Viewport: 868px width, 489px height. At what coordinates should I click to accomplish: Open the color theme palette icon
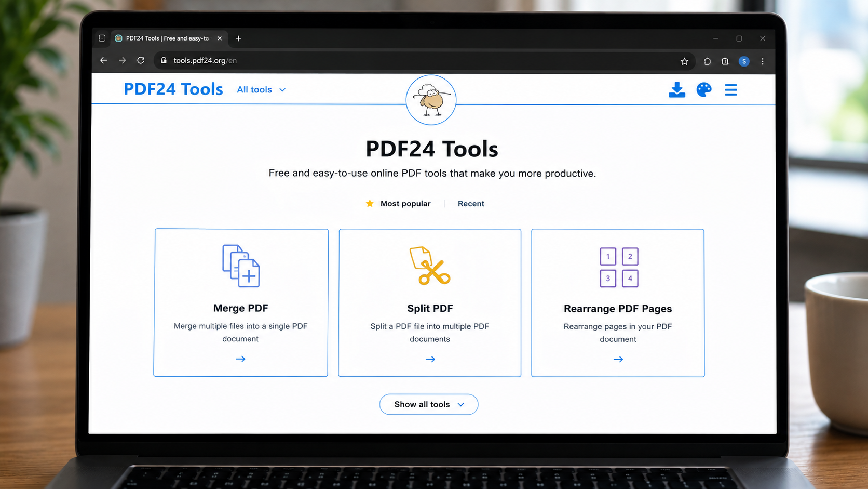(704, 89)
